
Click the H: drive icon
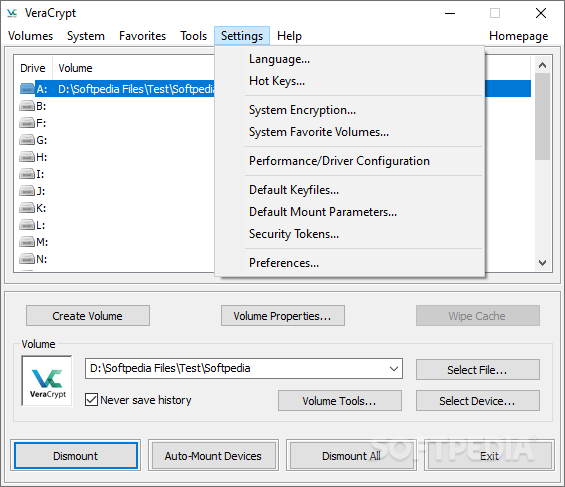27,157
